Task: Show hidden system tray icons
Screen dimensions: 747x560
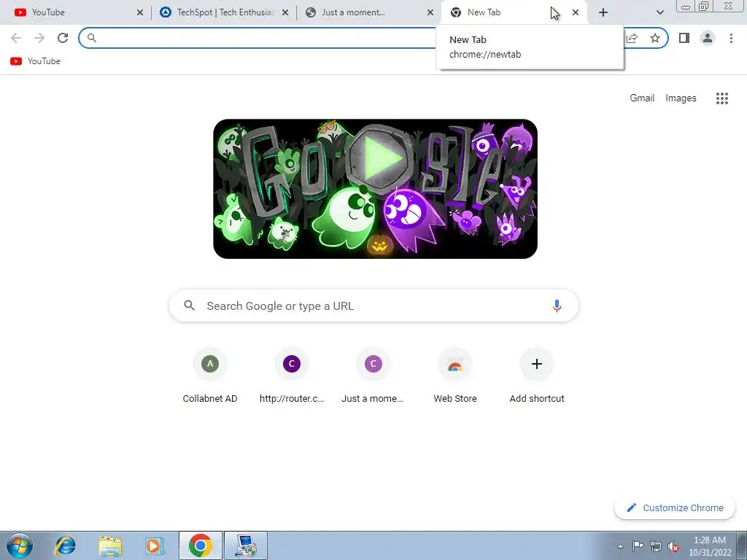Action: click(x=620, y=546)
